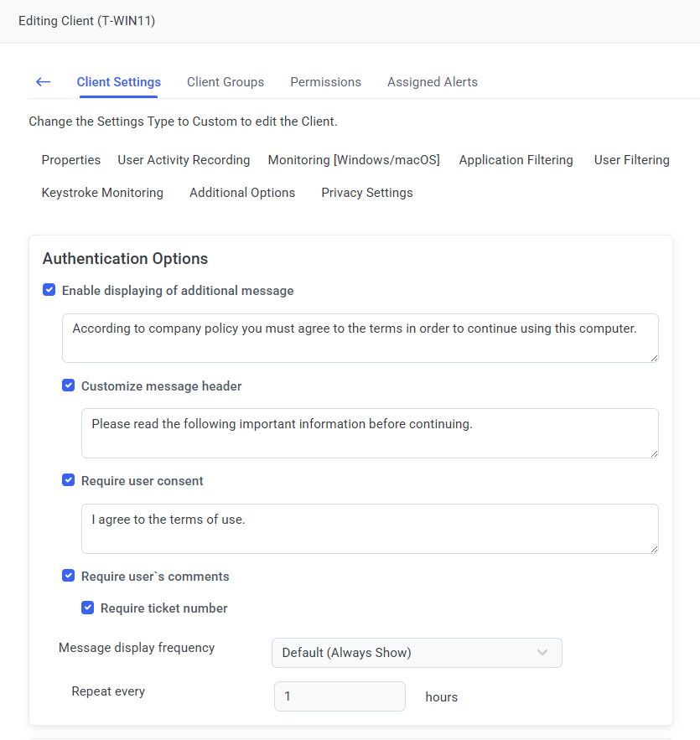Click the back arrow icon
The height and width of the screenshot is (740, 700).
tap(43, 82)
